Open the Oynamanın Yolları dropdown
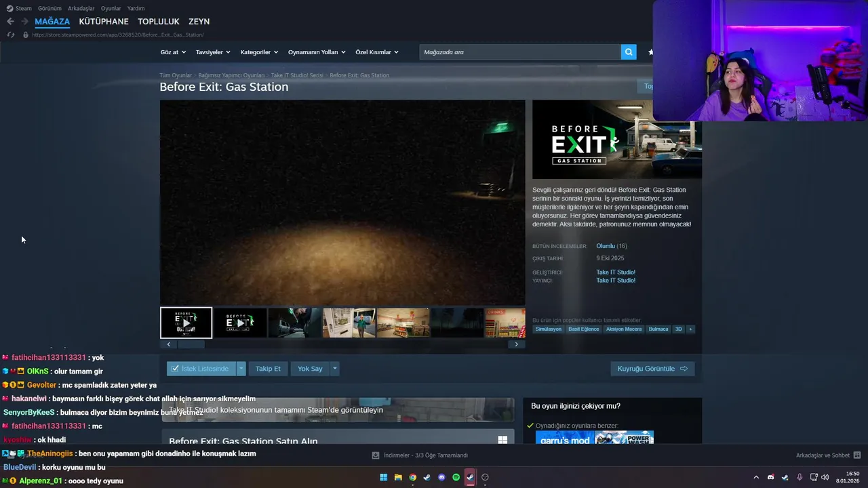Viewport: 868px width, 488px height. 317,52
